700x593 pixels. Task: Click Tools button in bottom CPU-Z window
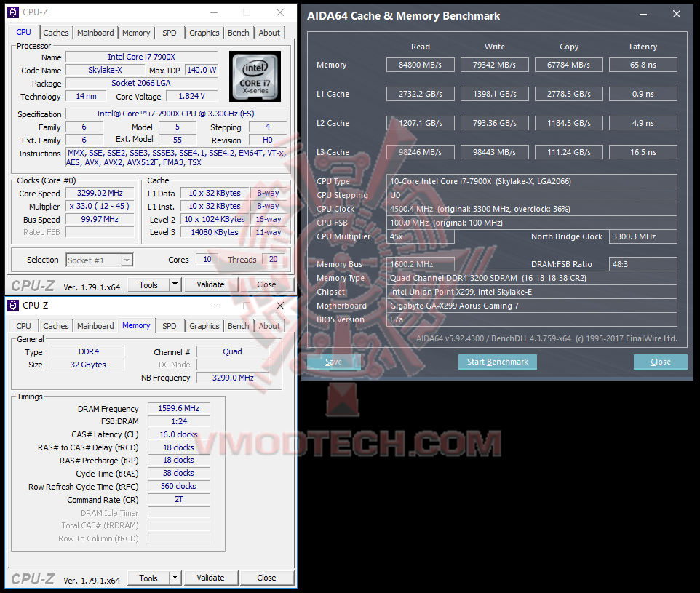(148, 578)
